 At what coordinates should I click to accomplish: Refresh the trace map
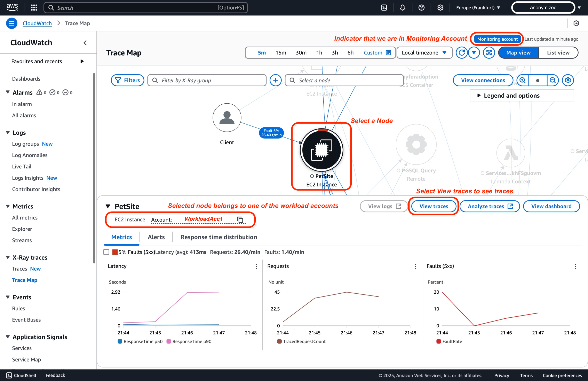[x=461, y=53]
